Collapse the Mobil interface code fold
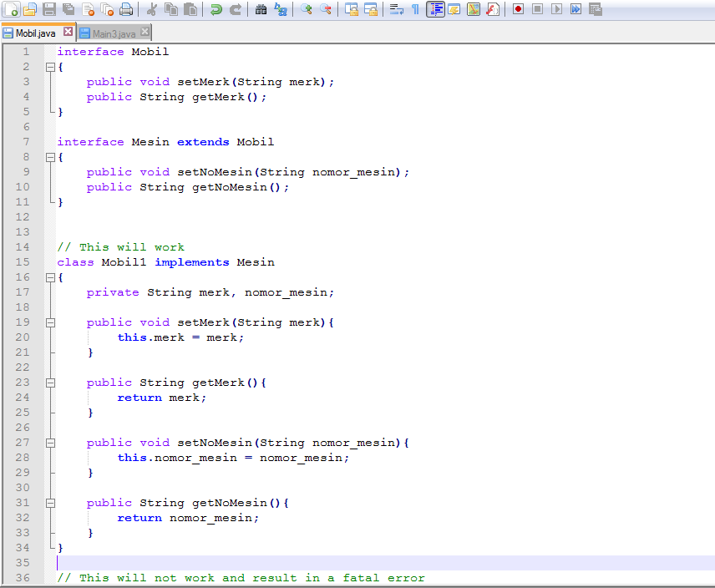 pyautogui.click(x=50, y=66)
